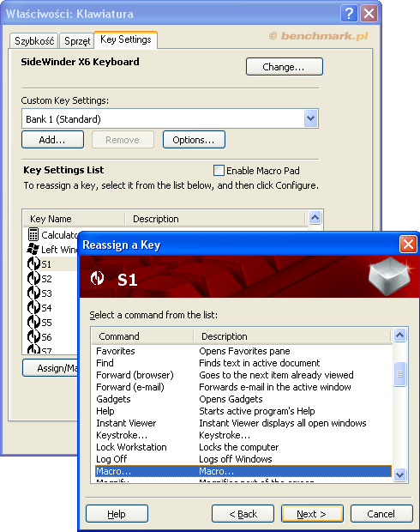The height and width of the screenshot is (532, 420).
Task: Close the Reassign a Key dialog
Action: 408,245
